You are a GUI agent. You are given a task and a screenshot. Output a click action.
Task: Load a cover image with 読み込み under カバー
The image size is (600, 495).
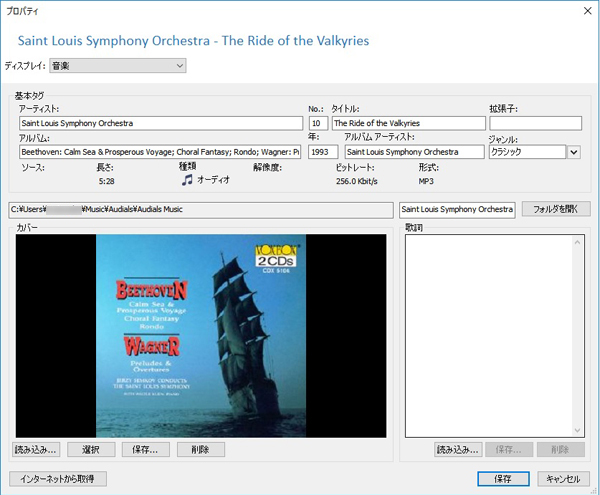coord(36,450)
